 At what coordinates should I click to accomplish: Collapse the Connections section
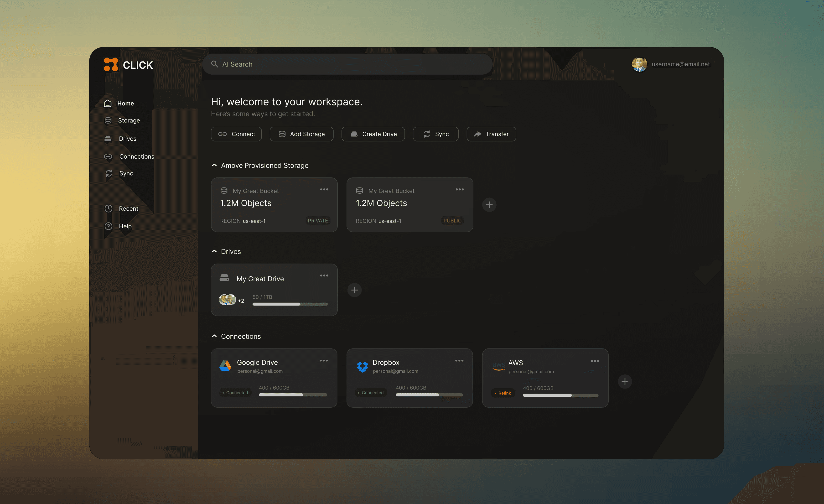point(214,336)
